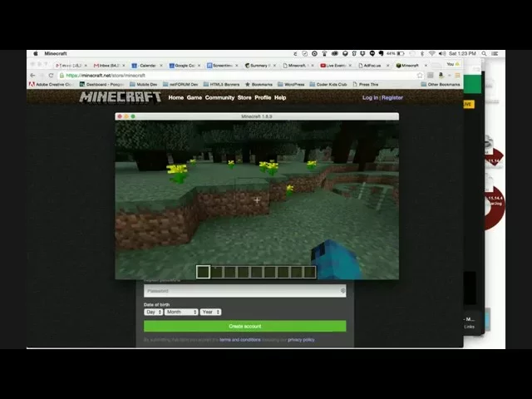The width and height of the screenshot is (532, 399).
Task: Click the Log in link
Action: (370, 97)
